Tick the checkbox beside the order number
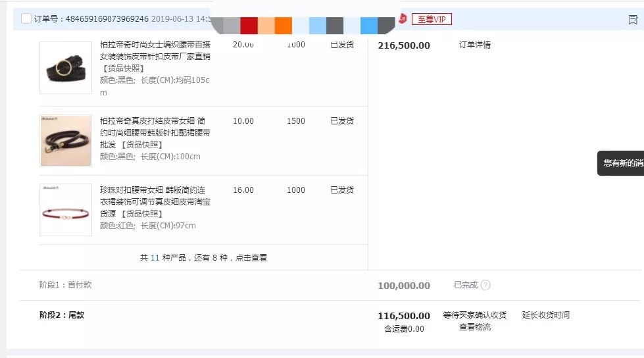The image size is (644, 358). 26,19
